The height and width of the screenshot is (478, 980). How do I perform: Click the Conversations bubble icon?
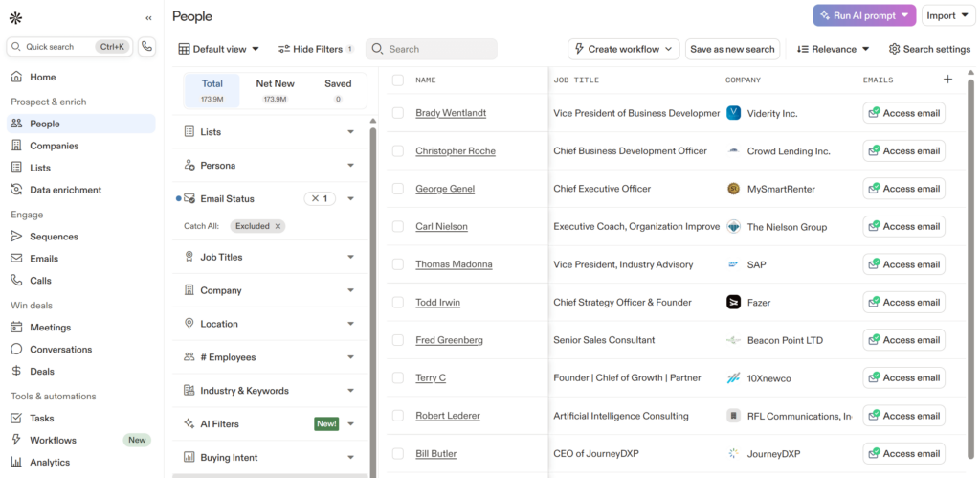coord(16,349)
